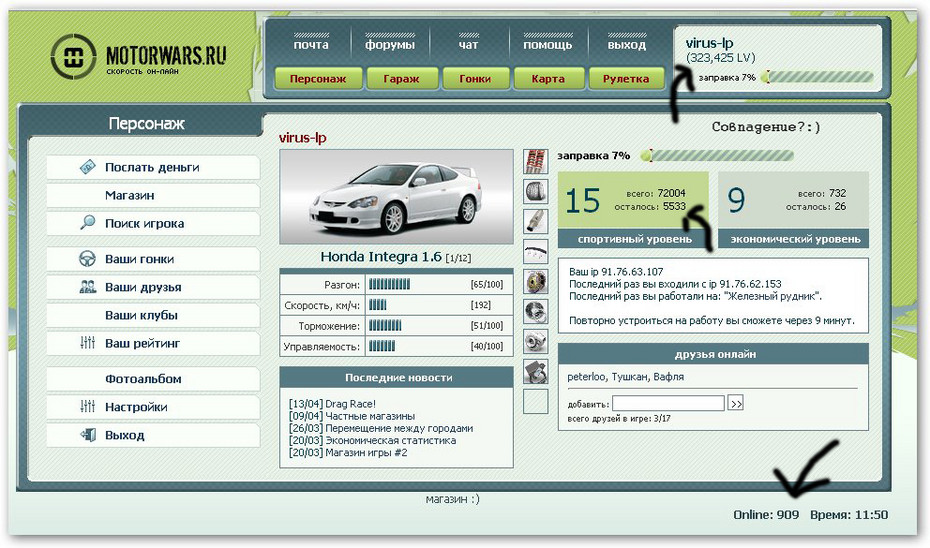Switch to the Карта tab
Screen dimensions: 930x548
coord(548,78)
